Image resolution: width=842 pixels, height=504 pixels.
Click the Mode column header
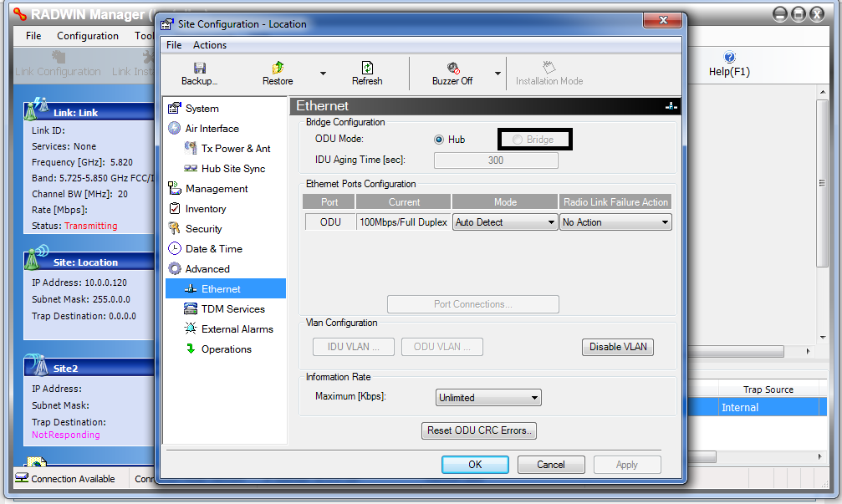[x=505, y=201]
